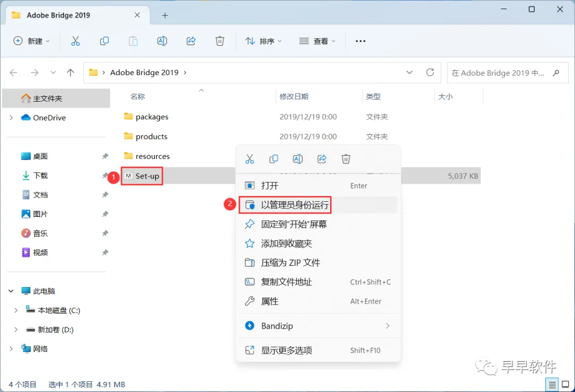Screen dimensions: 575x392
Task: Open the three-dot more options menu
Action: [360, 41]
